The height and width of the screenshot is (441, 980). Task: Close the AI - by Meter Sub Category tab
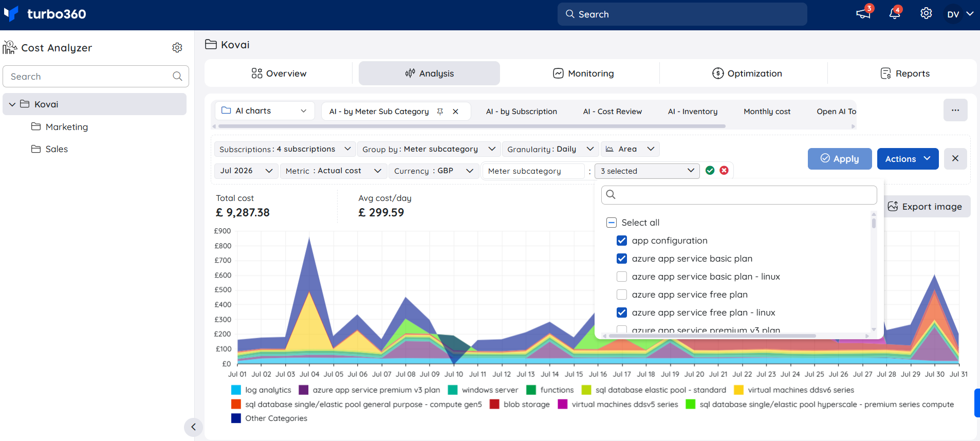click(x=455, y=111)
